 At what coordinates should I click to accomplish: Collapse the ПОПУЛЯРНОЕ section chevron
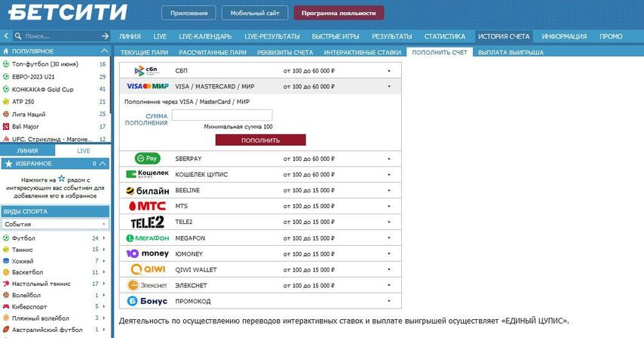(x=104, y=51)
